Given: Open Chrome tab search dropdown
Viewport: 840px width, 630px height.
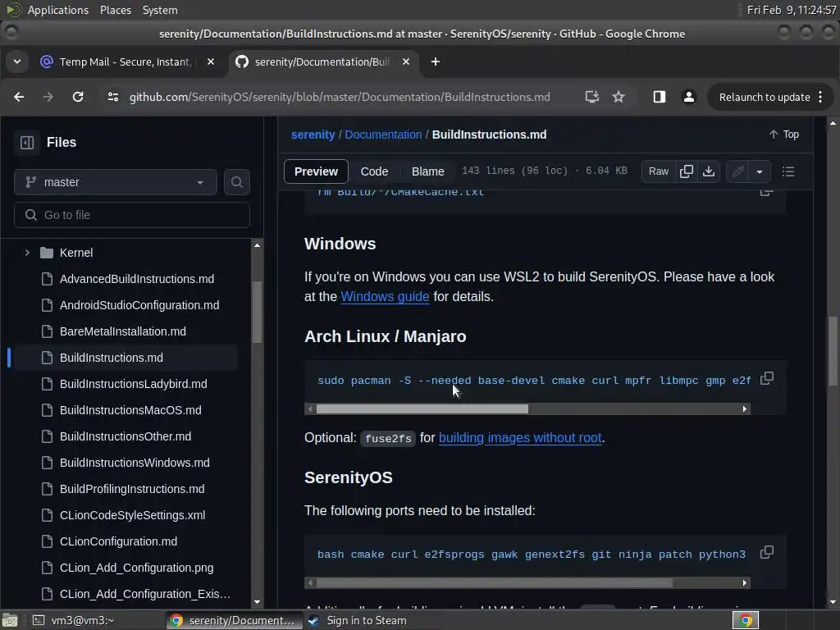Looking at the screenshot, I should pos(17,62).
